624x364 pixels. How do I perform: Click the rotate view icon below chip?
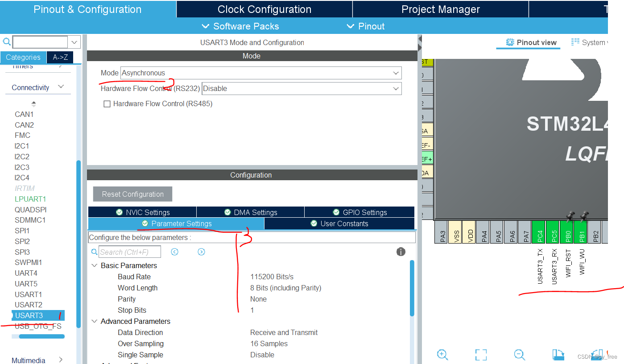558,355
